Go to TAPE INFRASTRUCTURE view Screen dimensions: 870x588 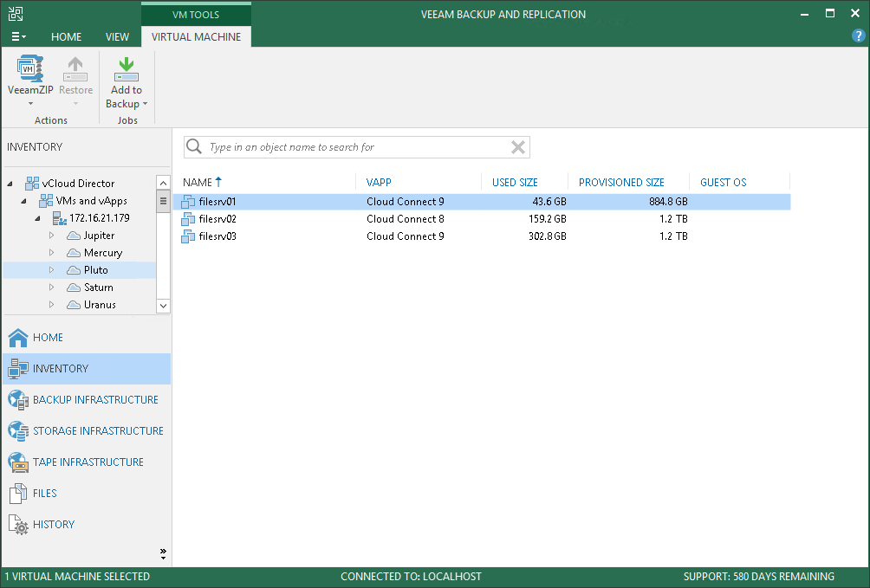88,462
